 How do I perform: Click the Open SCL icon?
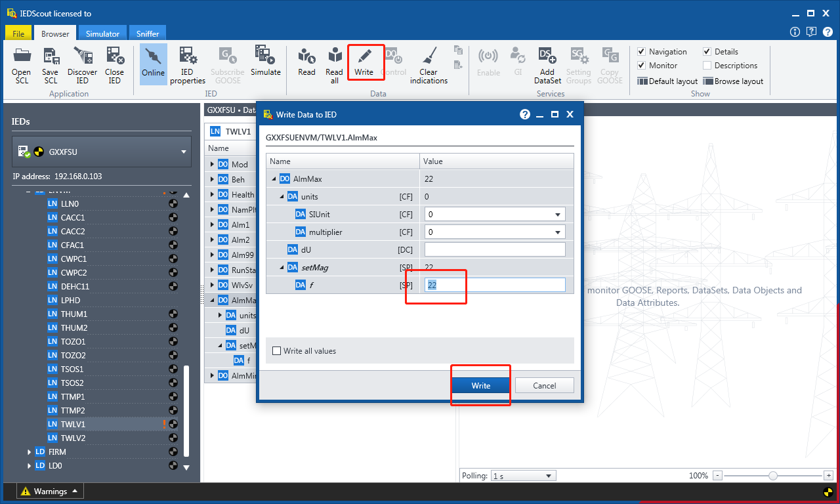[22, 57]
